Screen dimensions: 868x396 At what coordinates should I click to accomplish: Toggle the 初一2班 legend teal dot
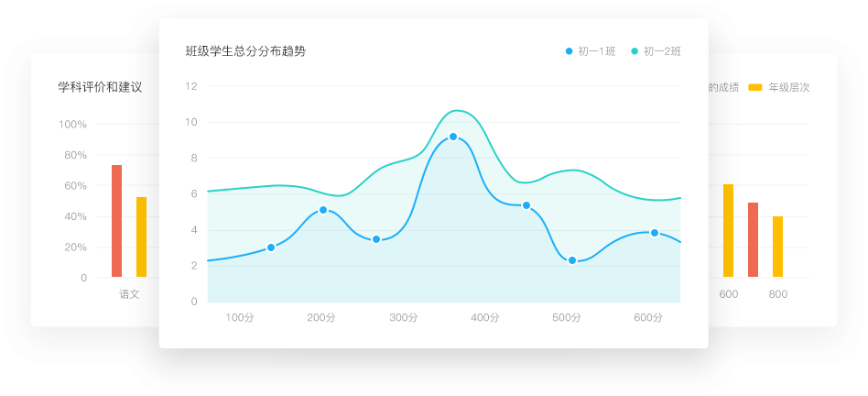tap(635, 51)
